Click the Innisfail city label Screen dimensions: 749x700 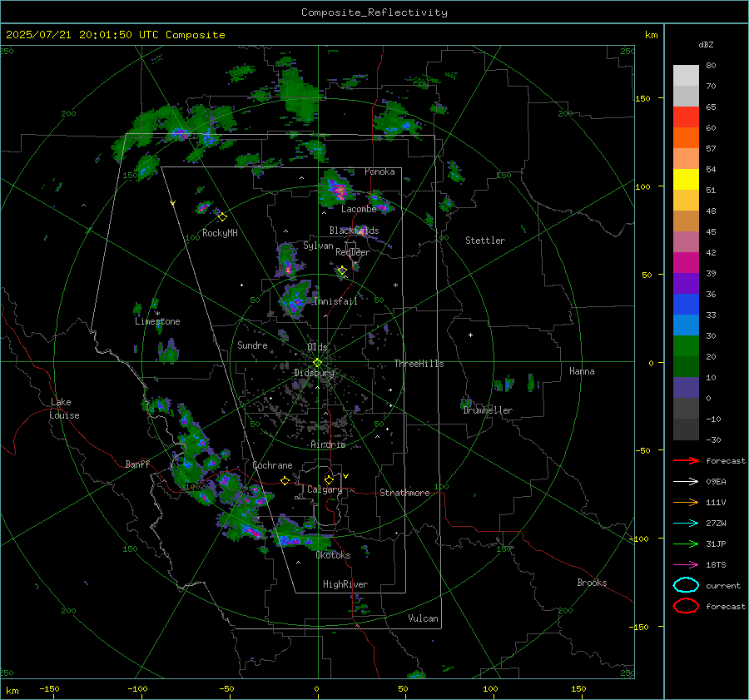tap(336, 301)
